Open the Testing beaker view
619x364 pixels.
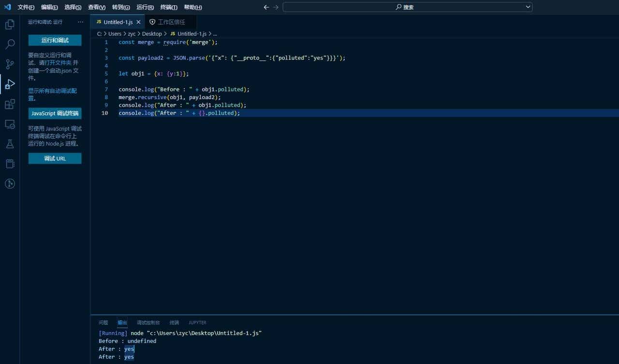[x=10, y=144]
